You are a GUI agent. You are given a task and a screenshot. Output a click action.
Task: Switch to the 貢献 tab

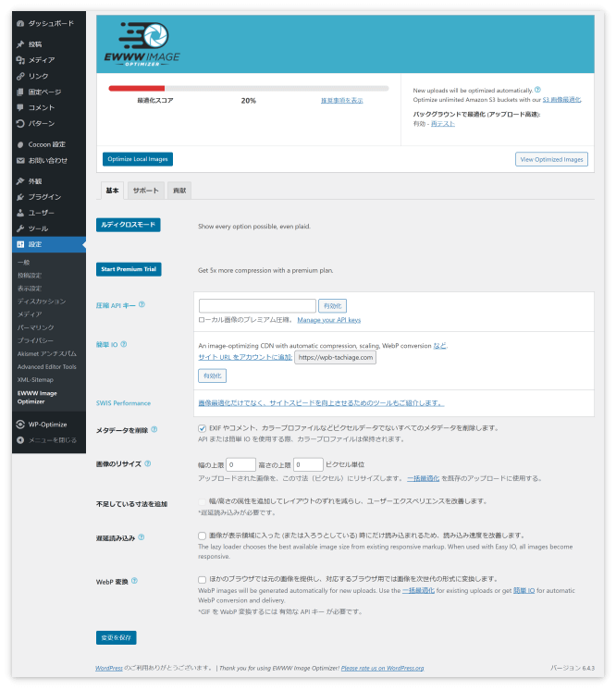tap(179, 191)
